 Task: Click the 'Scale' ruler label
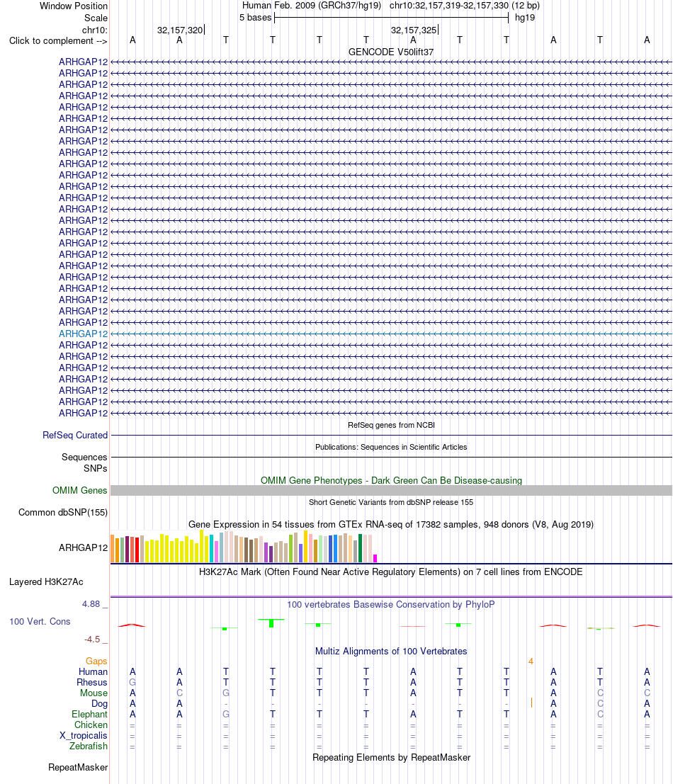(x=96, y=18)
